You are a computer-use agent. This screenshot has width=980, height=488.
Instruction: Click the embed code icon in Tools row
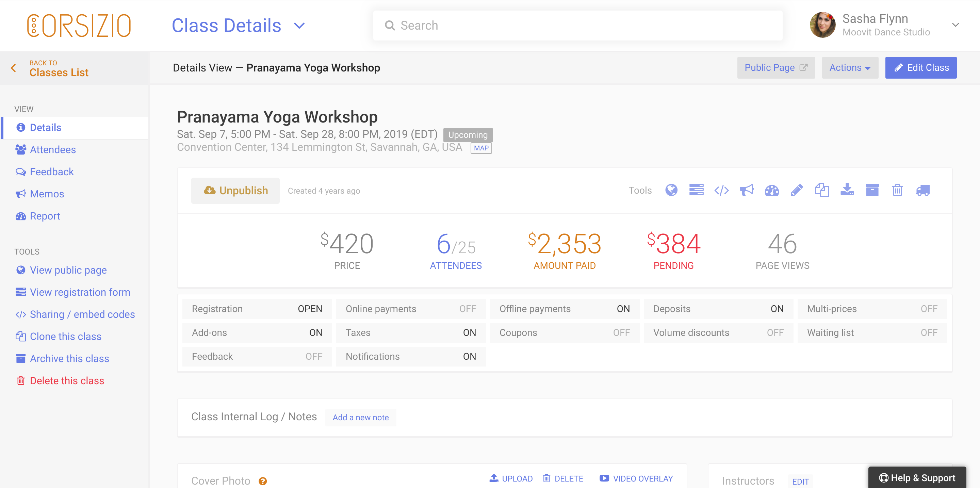(x=721, y=190)
